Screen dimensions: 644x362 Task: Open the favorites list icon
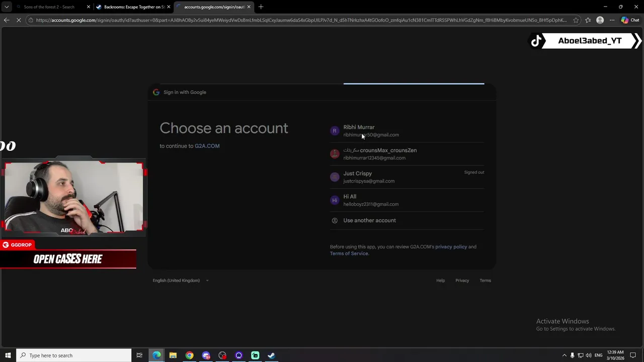[588, 20]
